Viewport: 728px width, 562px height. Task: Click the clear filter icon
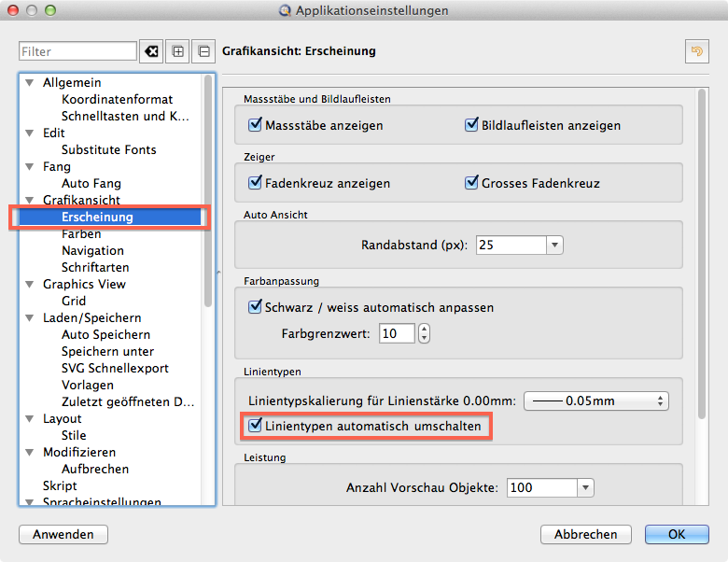point(150,51)
